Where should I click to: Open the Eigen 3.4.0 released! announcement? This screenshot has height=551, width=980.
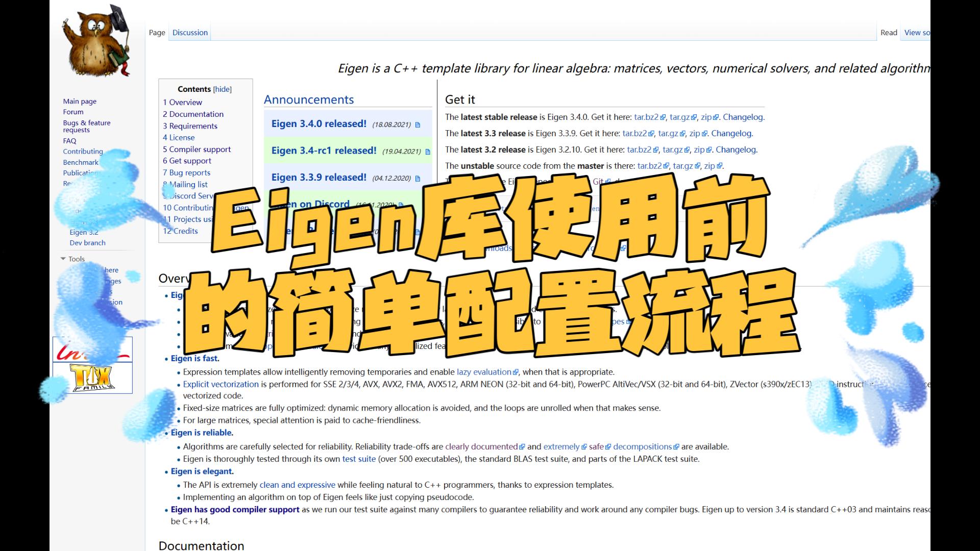pyautogui.click(x=319, y=124)
